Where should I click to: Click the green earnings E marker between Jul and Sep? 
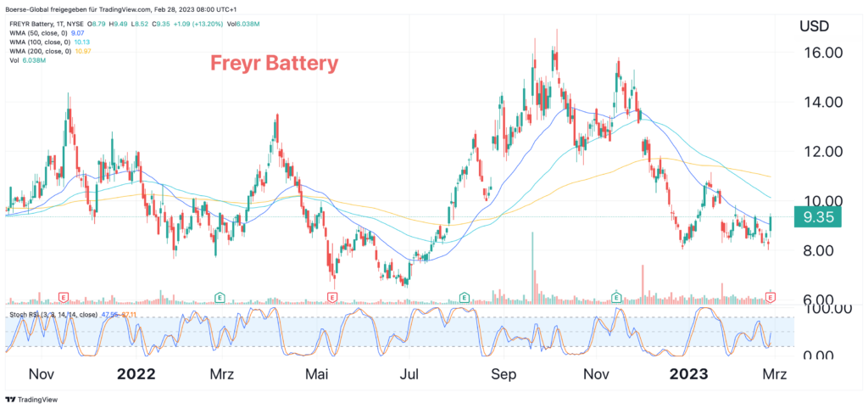pos(465,298)
